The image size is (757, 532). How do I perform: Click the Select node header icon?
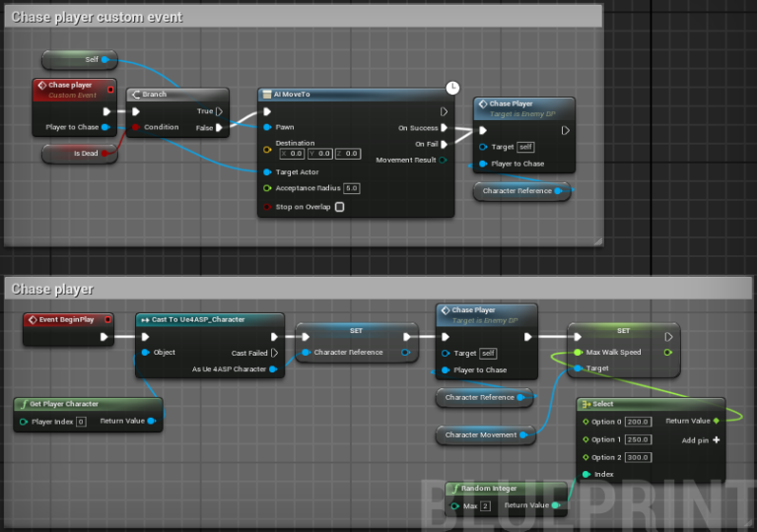pos(585,404)
